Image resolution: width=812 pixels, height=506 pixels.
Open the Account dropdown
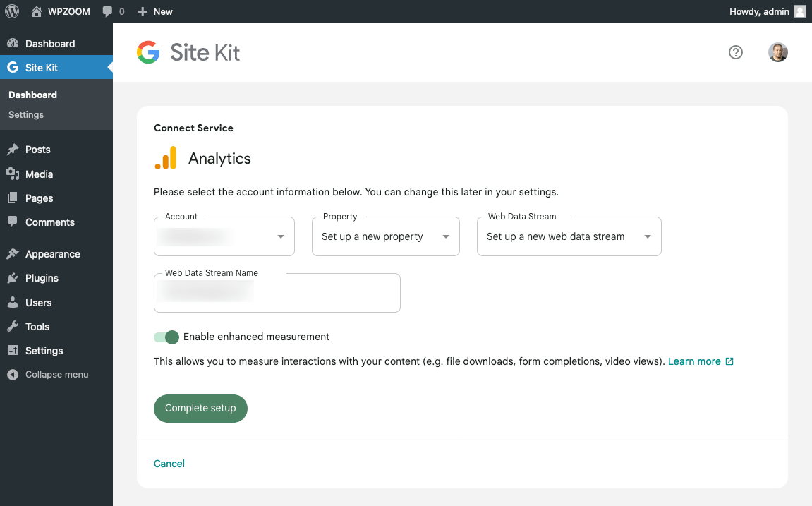224,236
